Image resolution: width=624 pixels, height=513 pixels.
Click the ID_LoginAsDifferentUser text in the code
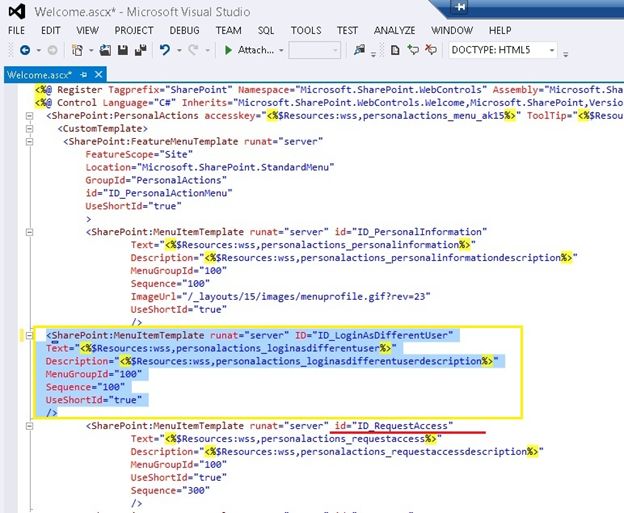(x=382, y=335)
